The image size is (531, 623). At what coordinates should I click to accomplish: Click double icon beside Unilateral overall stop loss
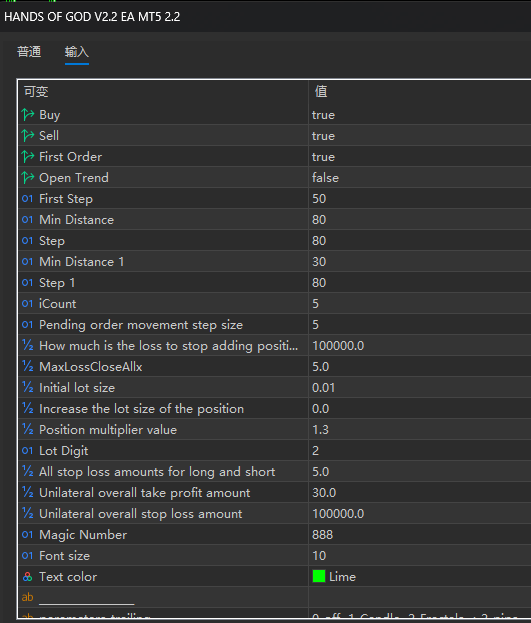28,513
